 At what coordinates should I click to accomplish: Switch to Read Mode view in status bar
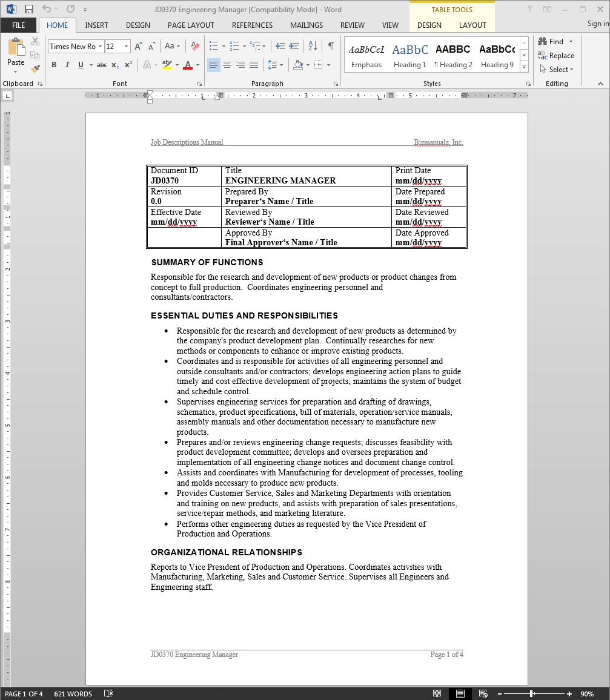coord(437,693)
